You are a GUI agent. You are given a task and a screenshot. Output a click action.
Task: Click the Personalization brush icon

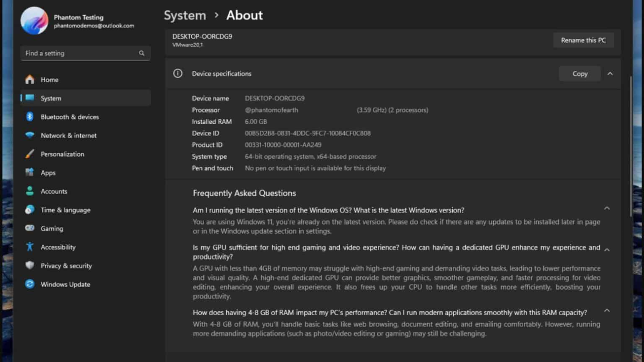click(29, 154)
